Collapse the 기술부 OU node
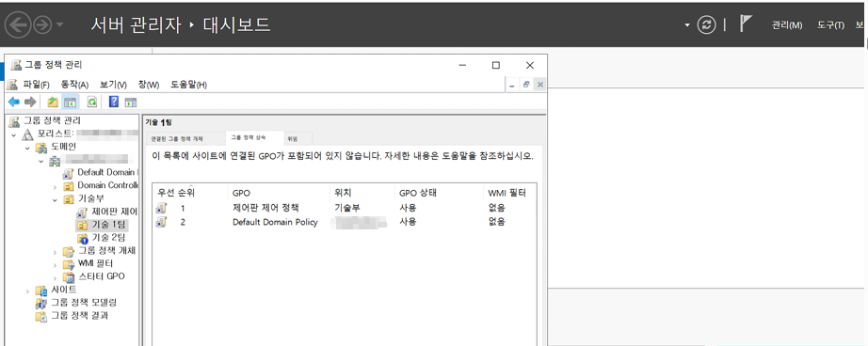The width and height of the screenshot is (868, 346). tap(55, 199)
